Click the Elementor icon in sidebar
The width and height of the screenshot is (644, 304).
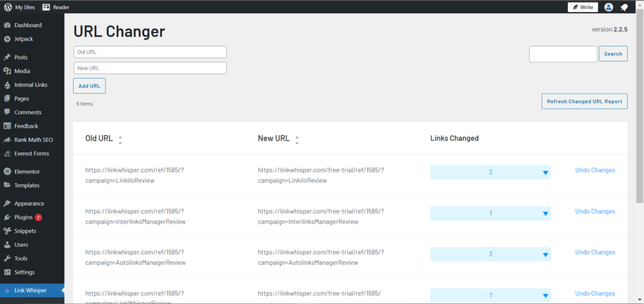pyautogui.click(x=7, y=171)
